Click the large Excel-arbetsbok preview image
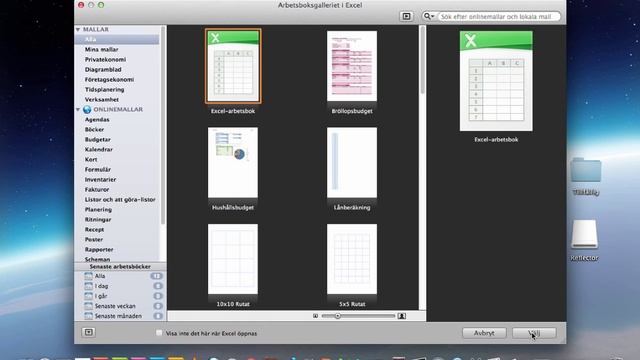 click(496, 81)
